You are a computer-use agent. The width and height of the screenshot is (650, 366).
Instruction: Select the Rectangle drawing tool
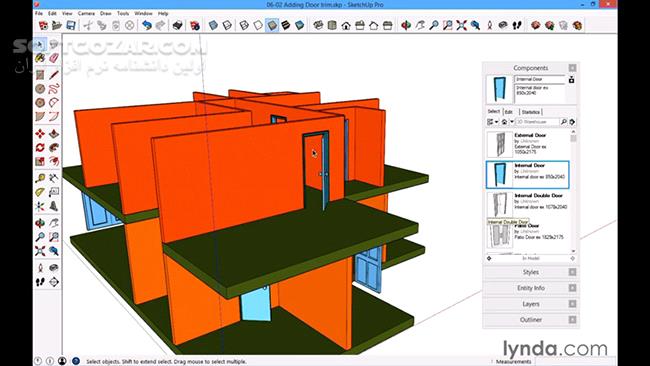coord(40,75)
